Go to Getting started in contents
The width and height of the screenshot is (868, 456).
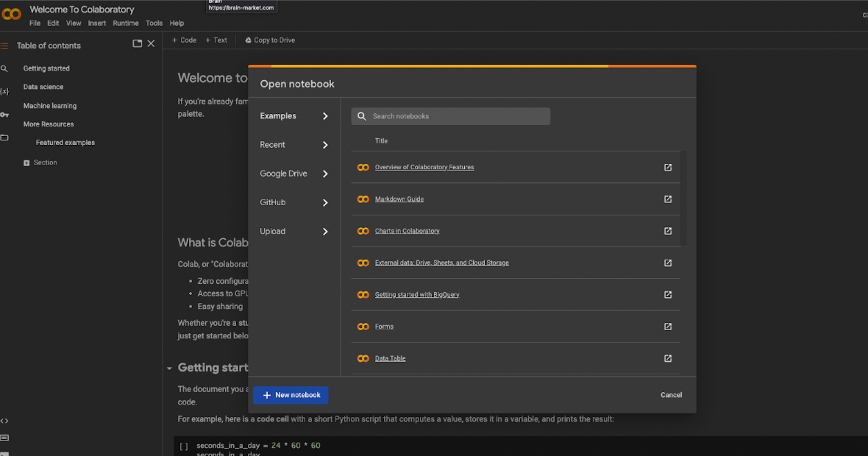[46, 68]
